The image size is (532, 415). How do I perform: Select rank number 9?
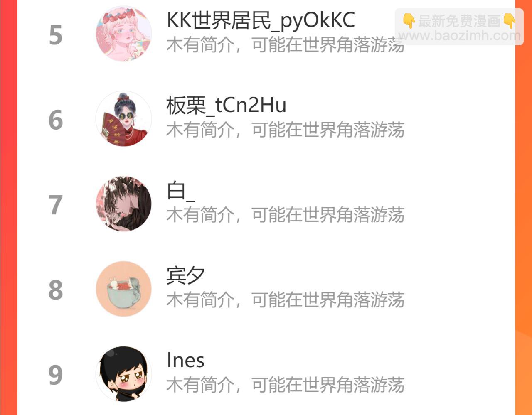[56, 375]
